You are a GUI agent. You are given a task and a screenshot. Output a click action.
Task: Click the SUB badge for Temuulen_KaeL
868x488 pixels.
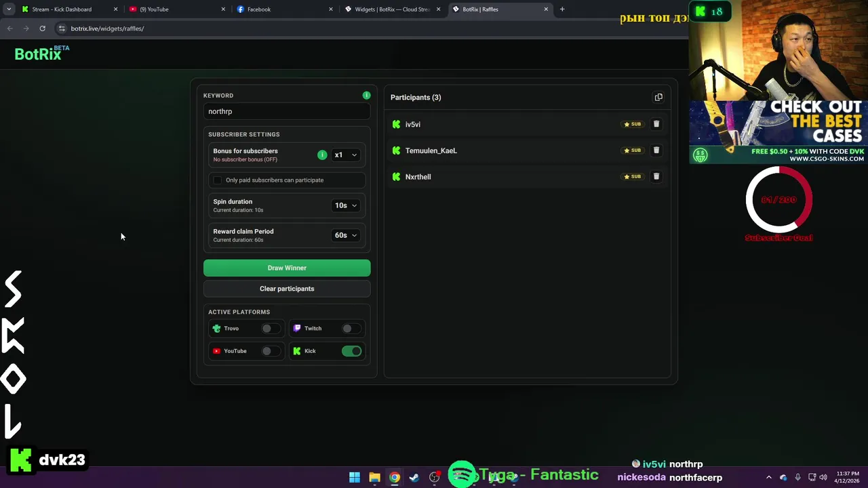[x=632, y=150]
